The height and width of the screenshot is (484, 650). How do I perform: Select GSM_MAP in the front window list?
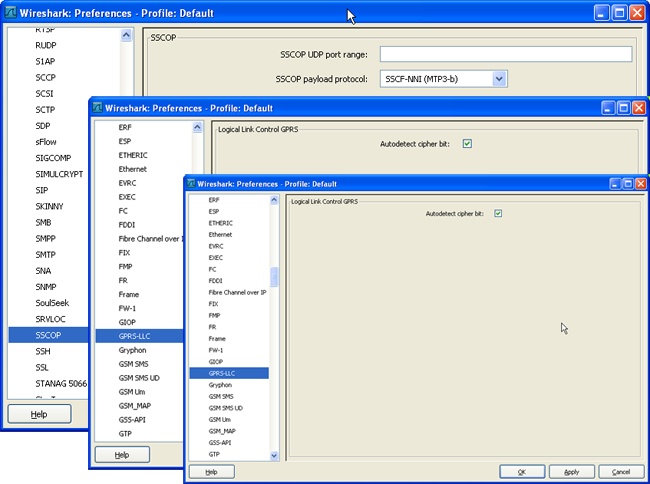click(222, 431)
